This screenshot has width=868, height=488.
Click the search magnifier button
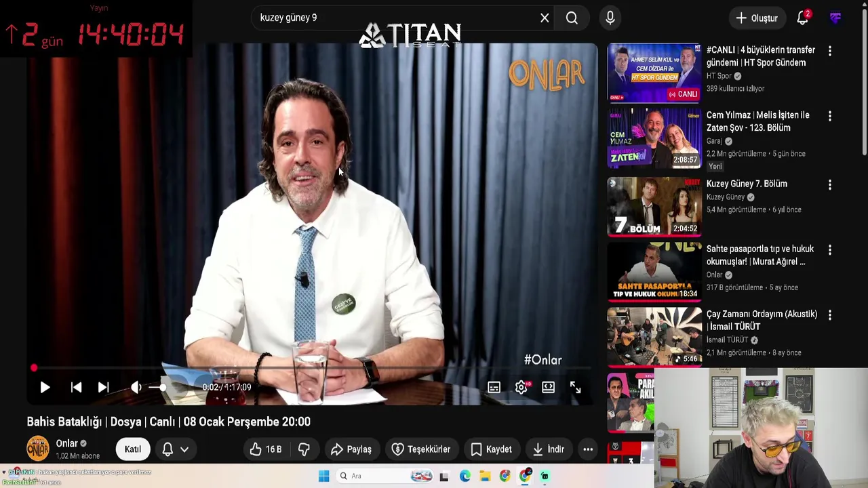(572, 18)
